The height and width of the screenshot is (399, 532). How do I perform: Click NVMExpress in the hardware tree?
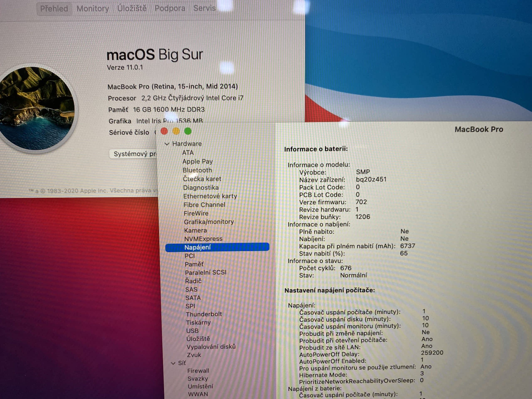tap(203, 239)
